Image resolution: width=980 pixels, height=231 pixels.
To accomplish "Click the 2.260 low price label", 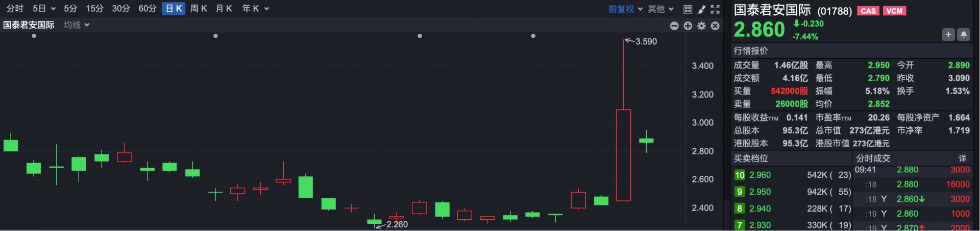I will [x=397, y=224].
